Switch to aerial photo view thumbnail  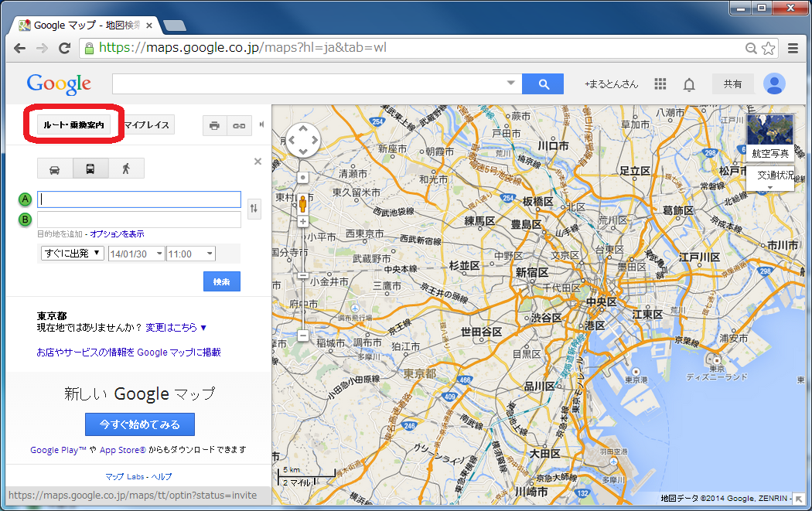point(770,137)
